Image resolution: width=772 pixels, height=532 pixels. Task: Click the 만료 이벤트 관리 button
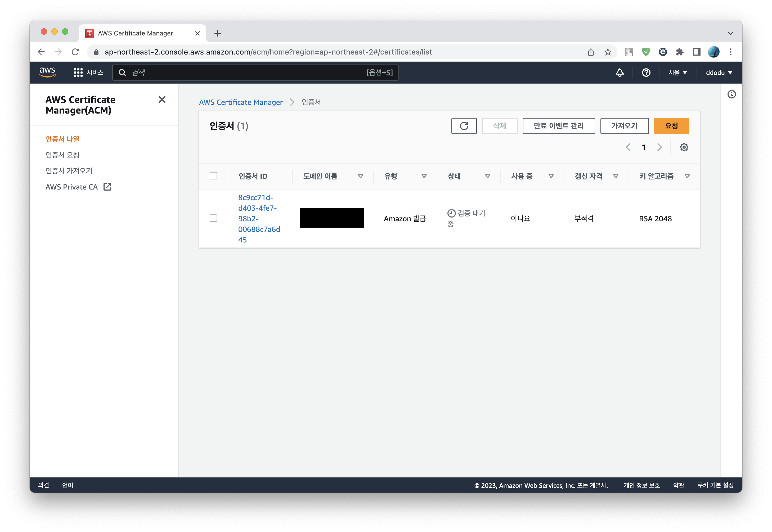(558, 126)
